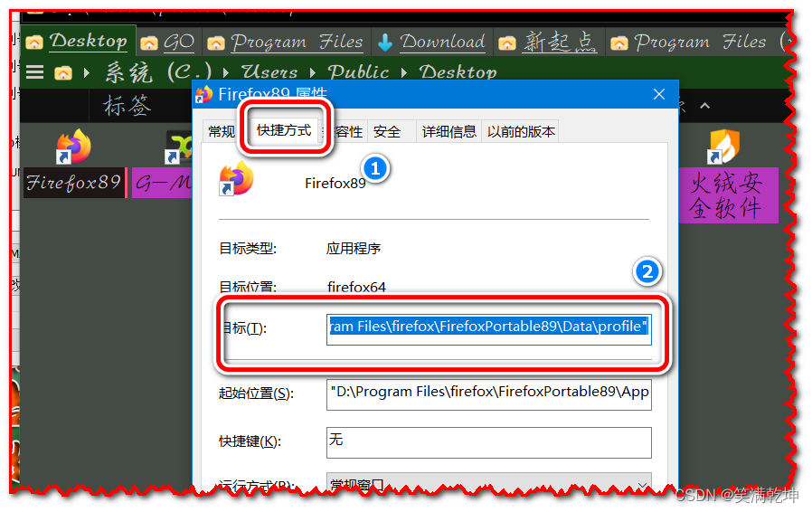This screenshot has height=512, width=812.
Task: Expand arrow after Public in breadcrumb
Action: tap(404, 72)
